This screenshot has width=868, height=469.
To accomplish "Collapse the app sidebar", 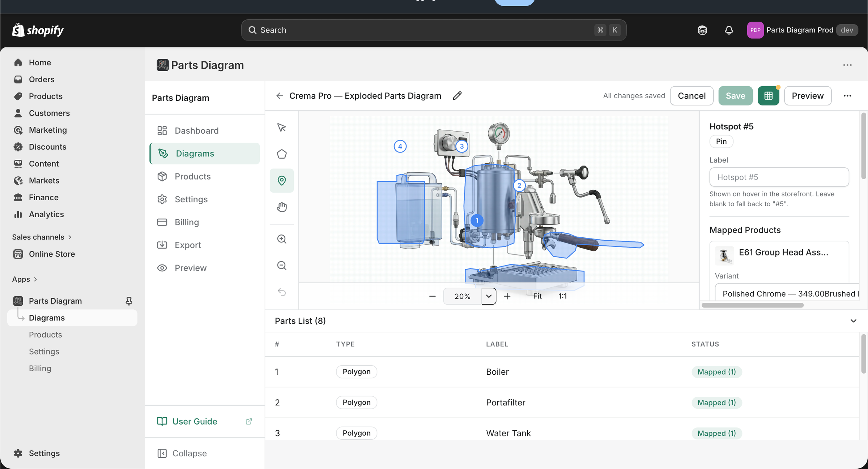I will coord(182,453).
